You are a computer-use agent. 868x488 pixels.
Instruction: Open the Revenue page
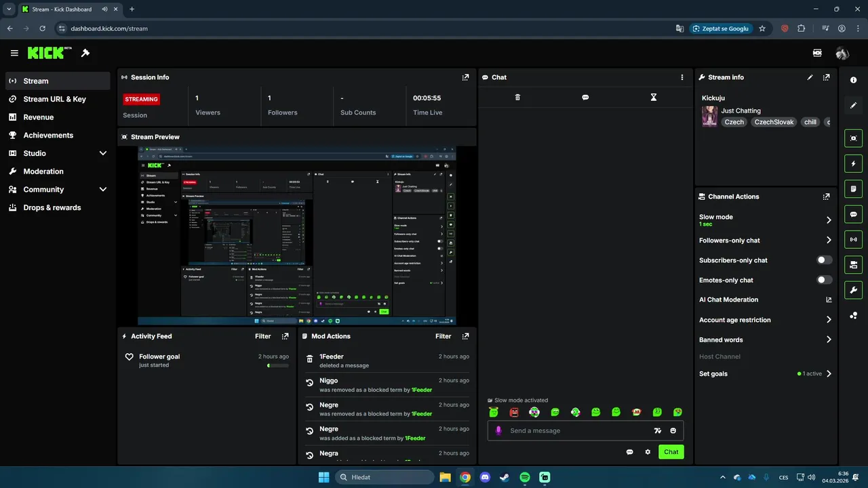58,117
